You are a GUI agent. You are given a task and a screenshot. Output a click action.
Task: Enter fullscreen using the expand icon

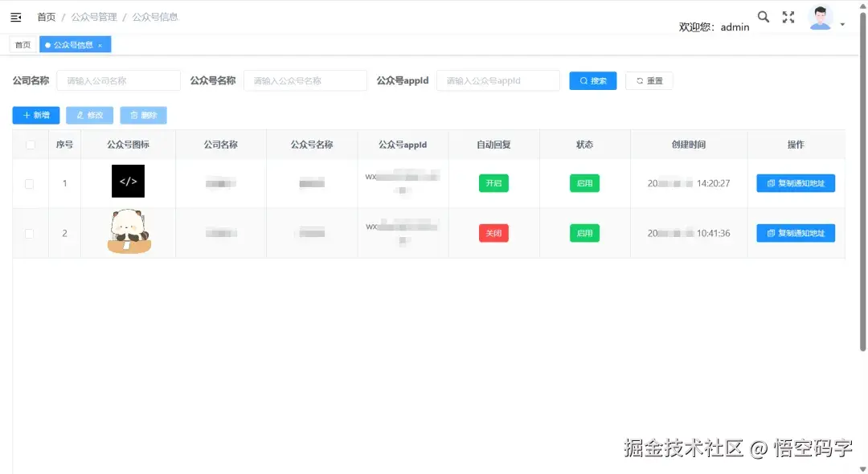point(788,16)
